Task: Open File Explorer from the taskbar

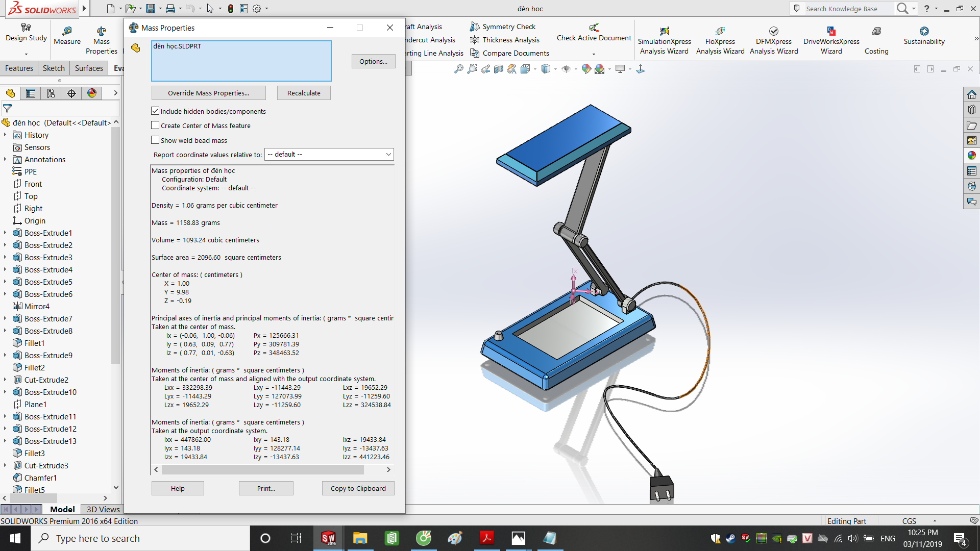Action: coord(360,538)
